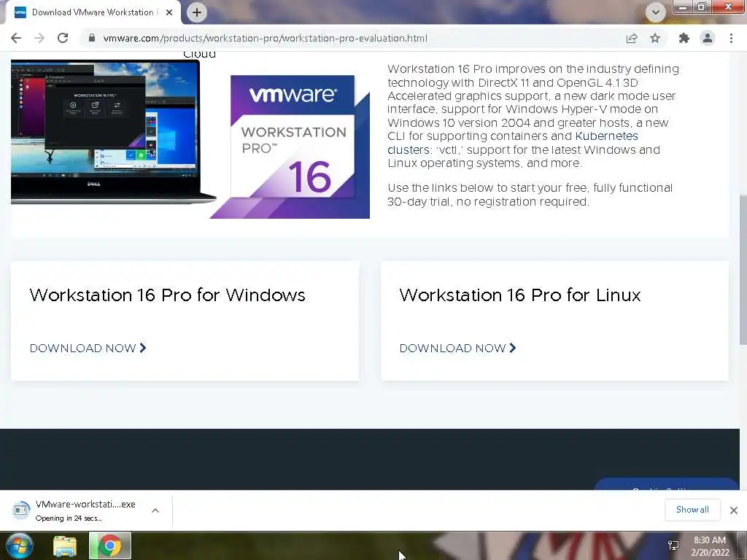This screenshot has height=560, width=747.
Task: Open a new tab with the plus button
Action: coord(197,12)
